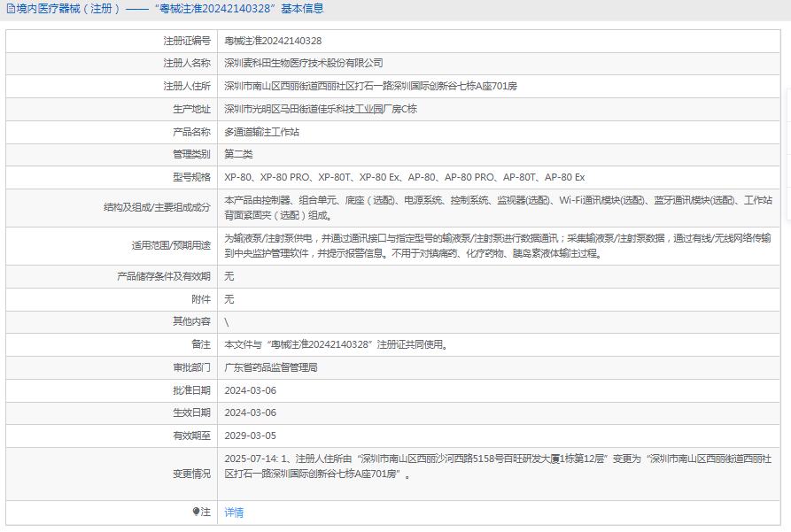Screen dimensions: 791x532
Task: Click the 附件 label
Action: click(x=201, y=299)
